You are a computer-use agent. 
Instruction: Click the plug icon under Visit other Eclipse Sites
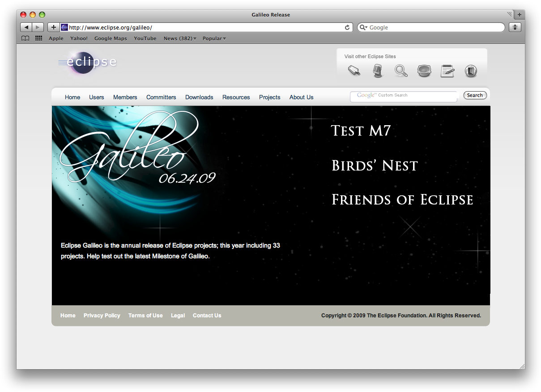tap(354, 71)
